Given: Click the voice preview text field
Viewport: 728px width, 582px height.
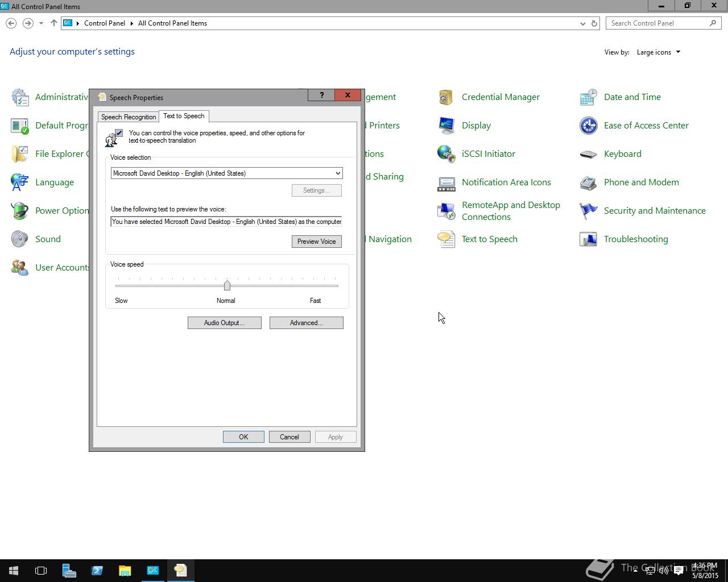Looking at the screenshot, I should (226, 222).
